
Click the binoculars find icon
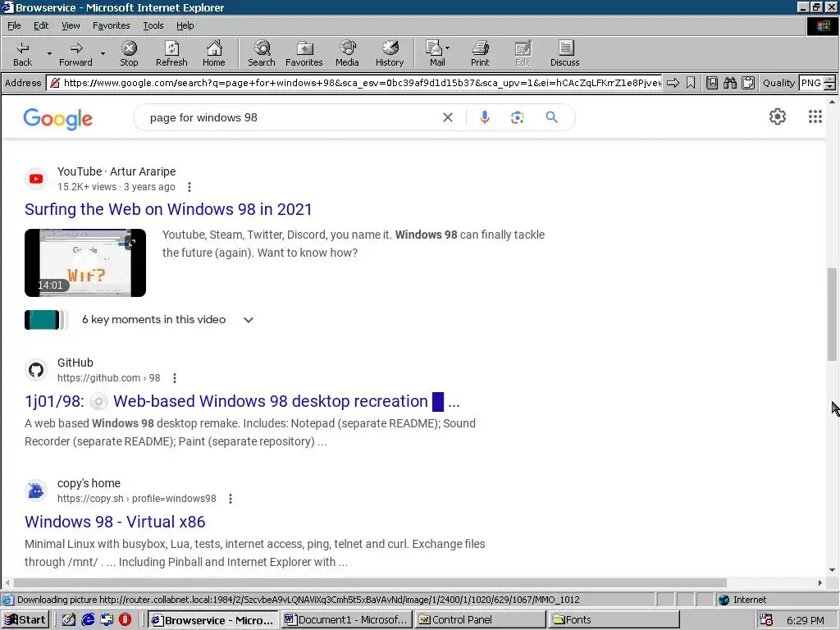click(729, 83)
